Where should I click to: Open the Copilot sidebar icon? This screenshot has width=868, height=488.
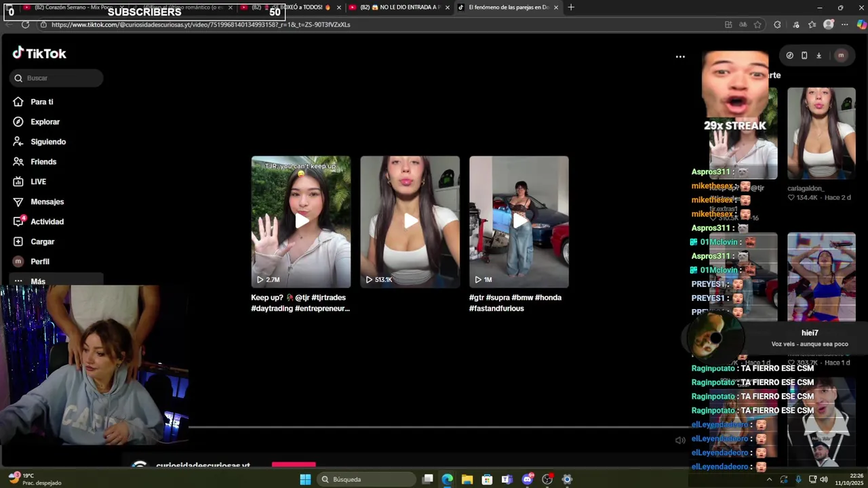[861, 24]
